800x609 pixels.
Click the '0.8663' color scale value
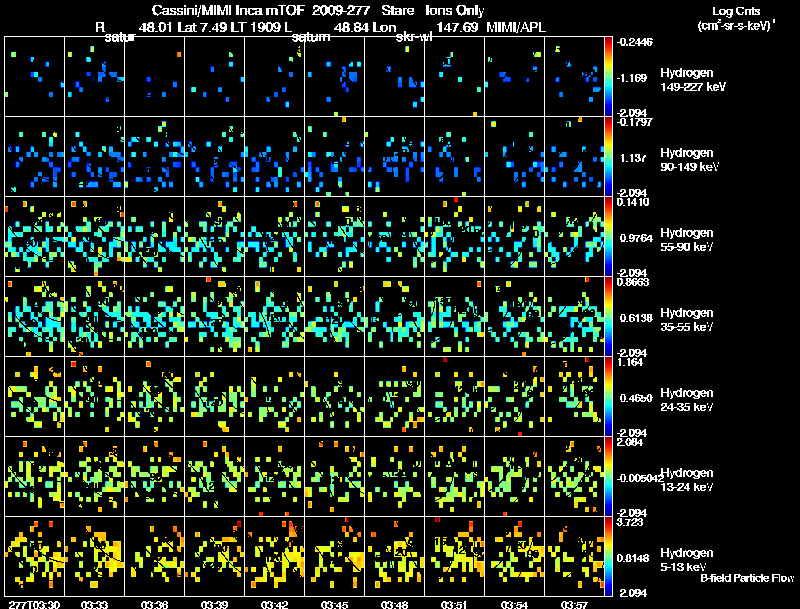point(633,282)
